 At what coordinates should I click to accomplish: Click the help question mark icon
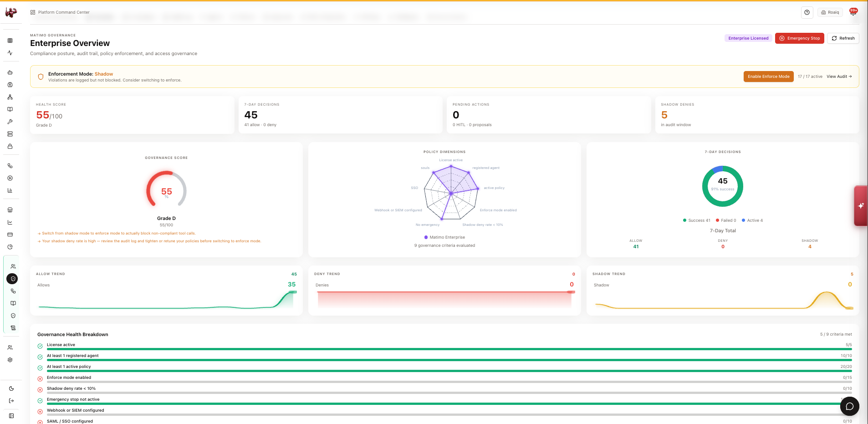coord(807,12)
